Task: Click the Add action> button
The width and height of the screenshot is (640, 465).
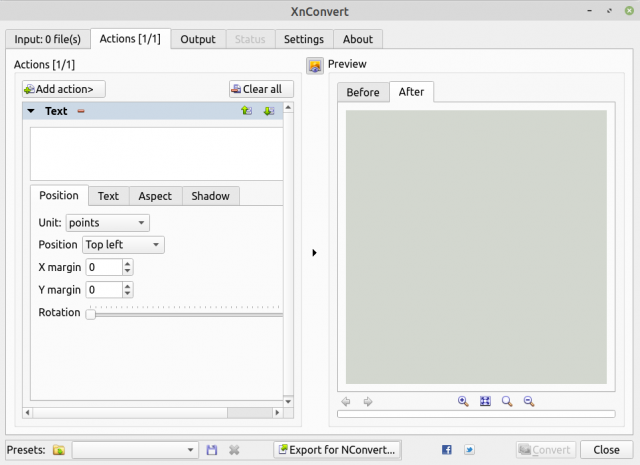Action: 64,89
